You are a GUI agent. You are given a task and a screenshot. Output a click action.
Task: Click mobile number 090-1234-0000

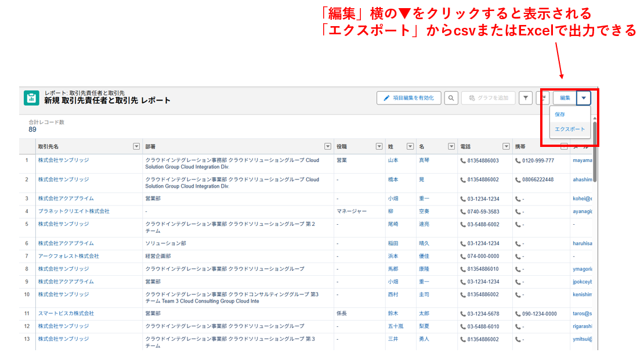click(x=539, y=314)
